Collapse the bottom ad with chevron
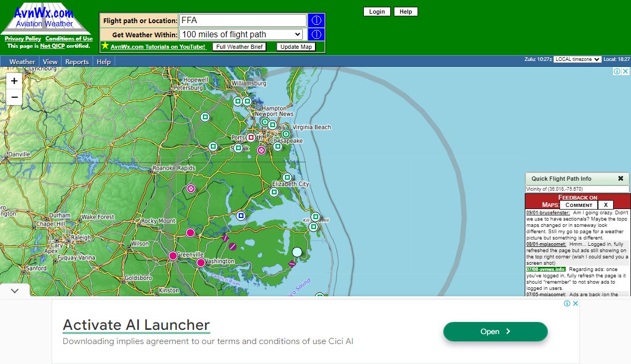Screen dimensions: 631x364 tap(15, 290)
